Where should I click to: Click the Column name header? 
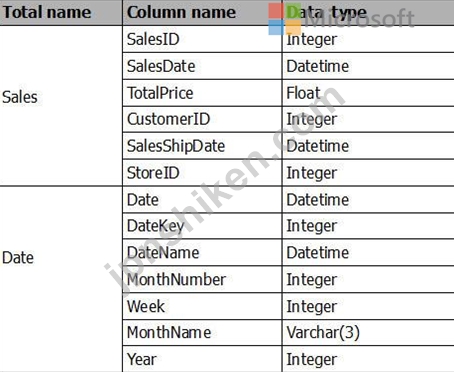(x=202, y=12)
